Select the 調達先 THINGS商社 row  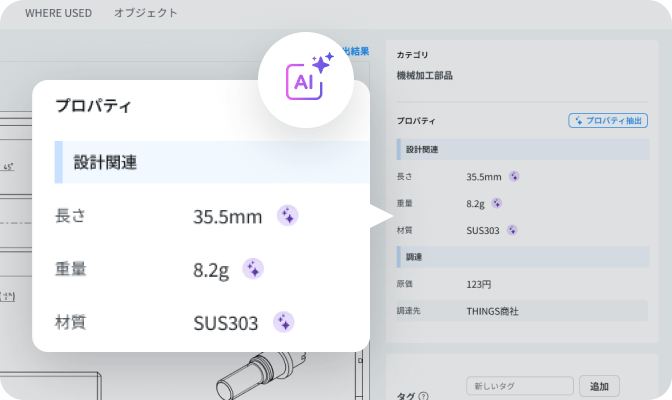(x=522, y=311)
